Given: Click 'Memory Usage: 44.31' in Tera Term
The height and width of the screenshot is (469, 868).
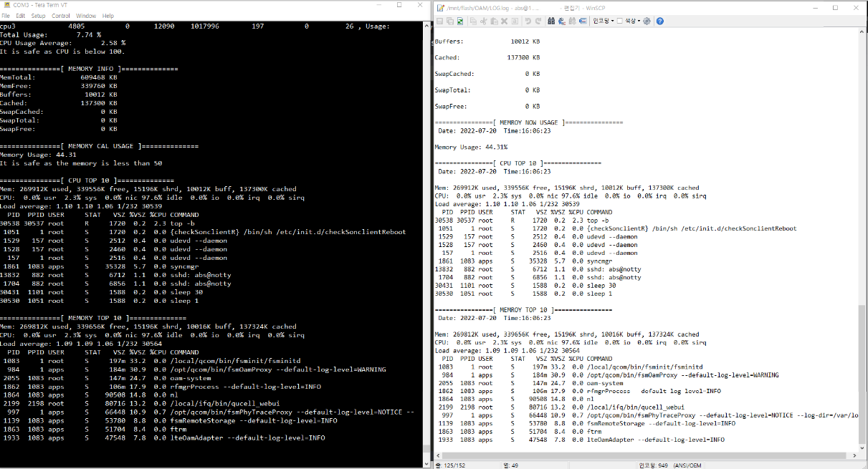Looking at the screenshot, I should (38, 155).
